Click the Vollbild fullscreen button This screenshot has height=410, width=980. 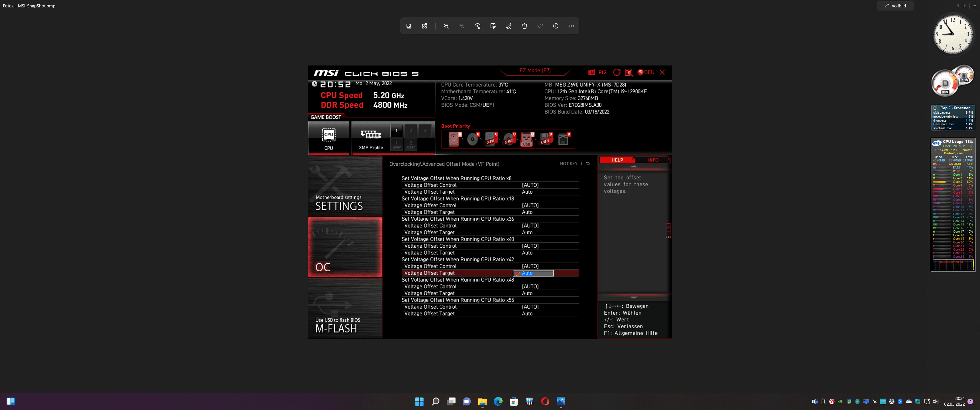[x=895, y=6]
